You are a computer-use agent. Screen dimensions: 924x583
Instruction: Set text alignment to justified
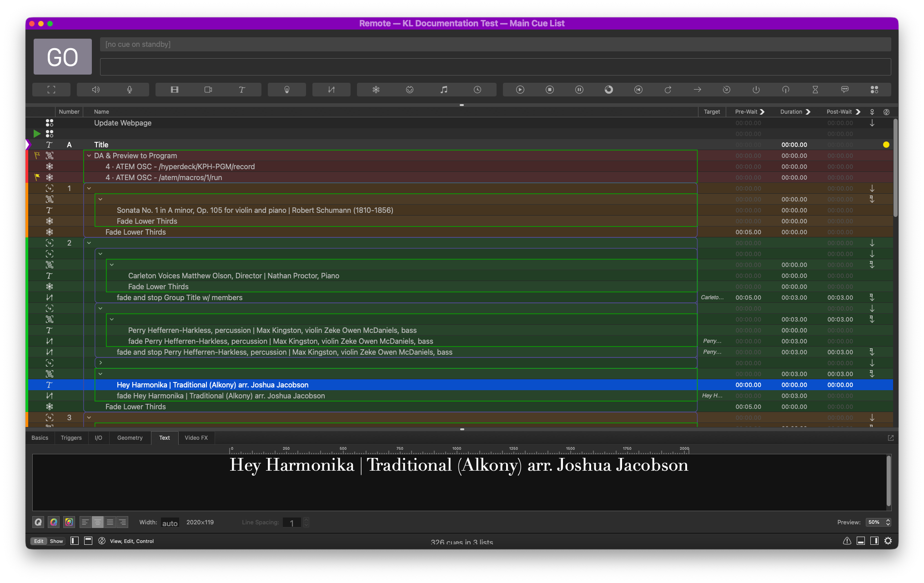110,522
